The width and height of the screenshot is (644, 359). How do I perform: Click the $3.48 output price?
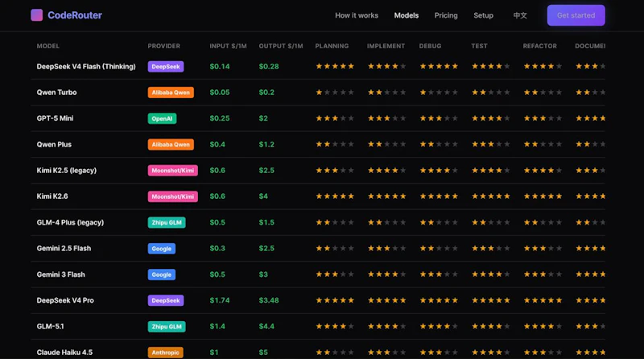(x=269, y=300)
